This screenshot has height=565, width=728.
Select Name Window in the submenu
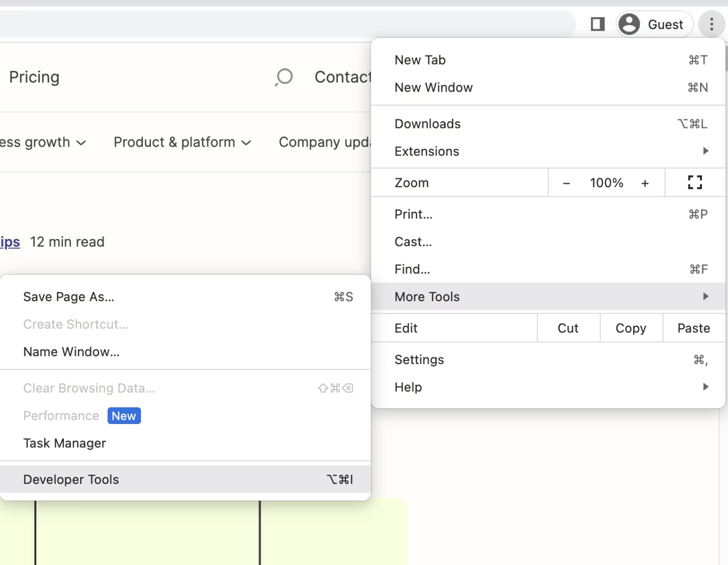71,352
